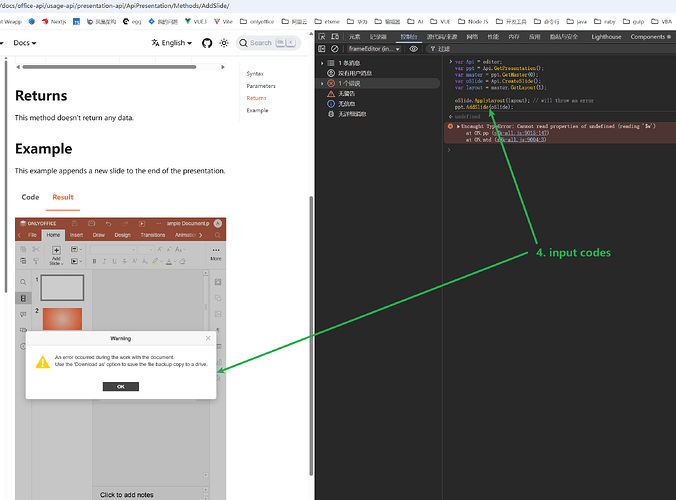This screenshot has width=676, height=500.
Task: Jump to Example in page contents
Action: coord(257,110)
